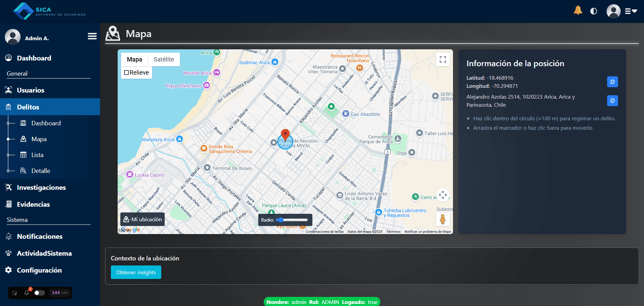Enable the Relieve checkbox on the map

pyautogui.click(x=127, y=72)
